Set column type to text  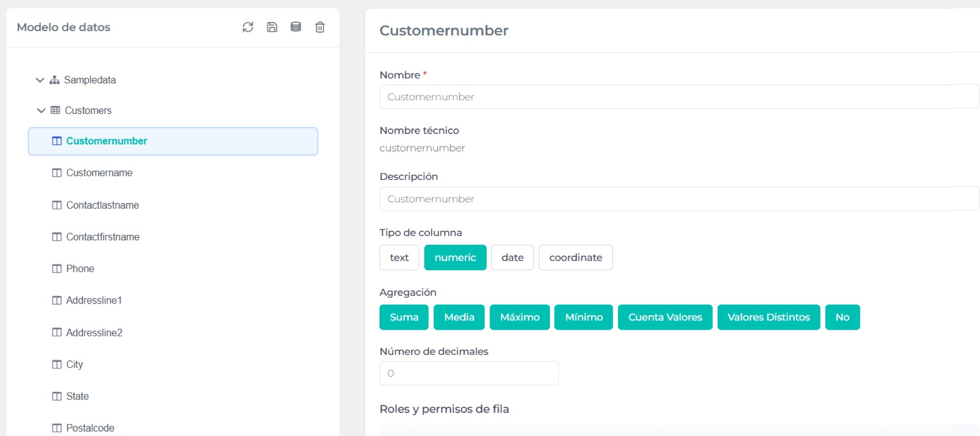click(399, 258)
